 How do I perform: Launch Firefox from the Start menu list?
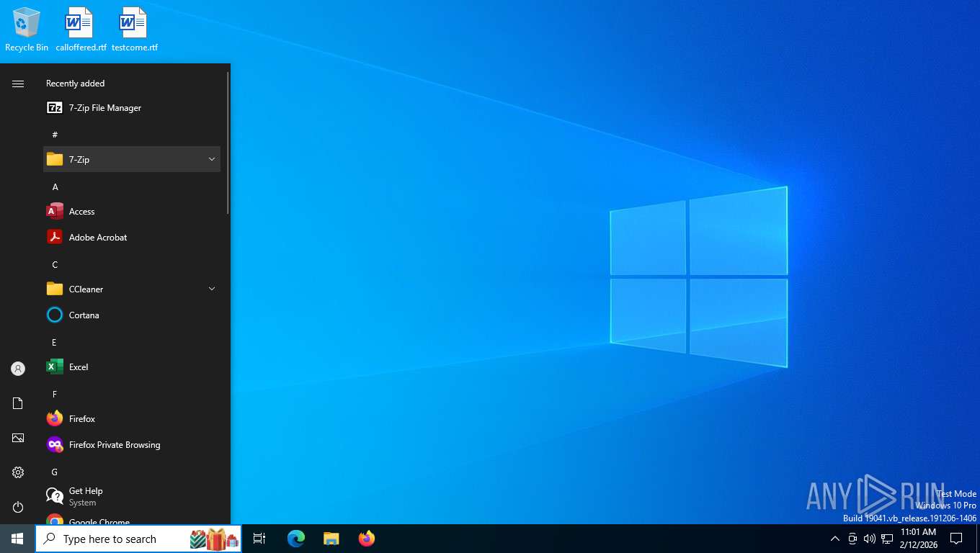(132, 419)
